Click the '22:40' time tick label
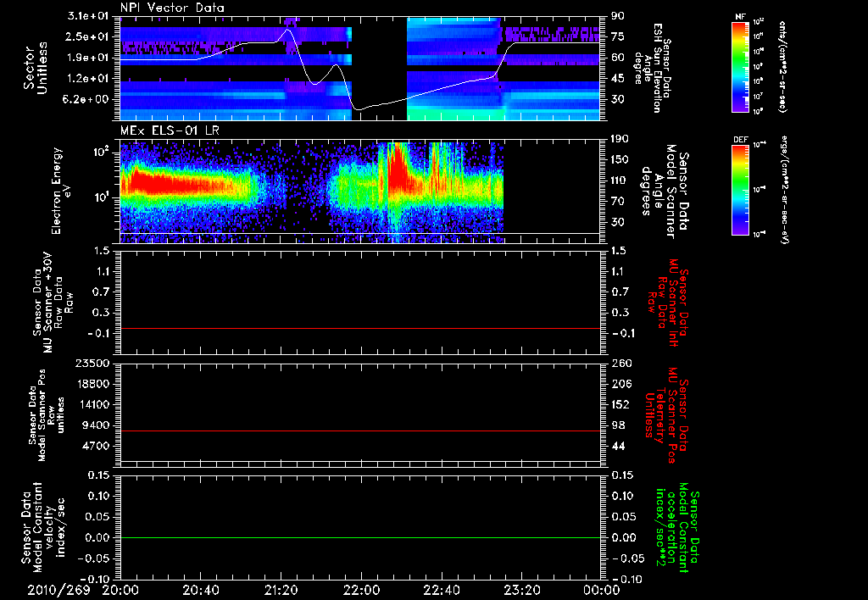Viewport: 868px width, 600px height. [441, 590]
